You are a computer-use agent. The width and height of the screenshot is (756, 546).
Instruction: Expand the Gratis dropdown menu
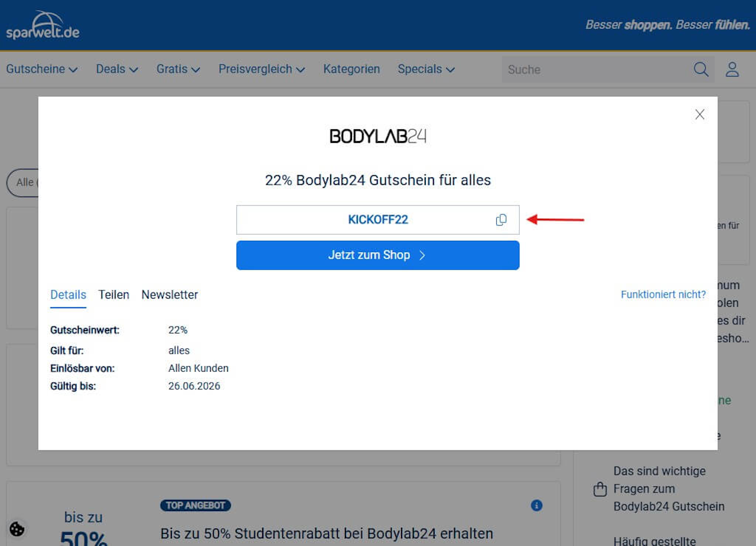click(x=178, y=69)
